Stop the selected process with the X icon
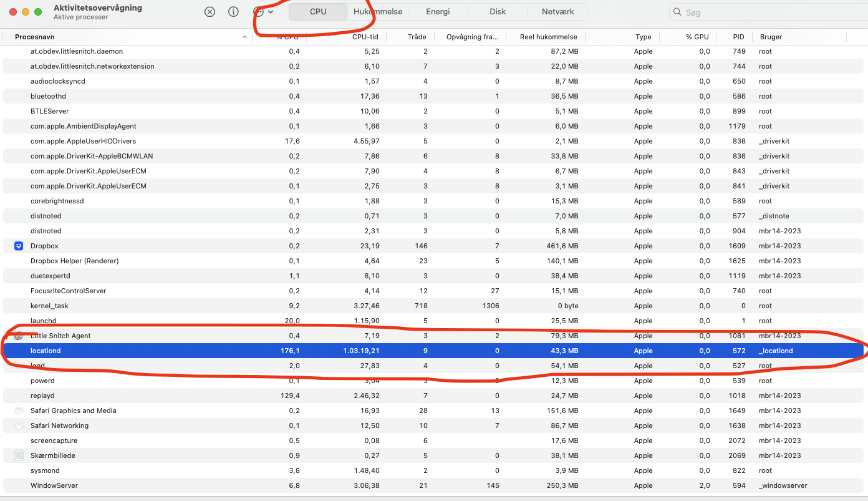The image size is (868, 501). point(210,12)
